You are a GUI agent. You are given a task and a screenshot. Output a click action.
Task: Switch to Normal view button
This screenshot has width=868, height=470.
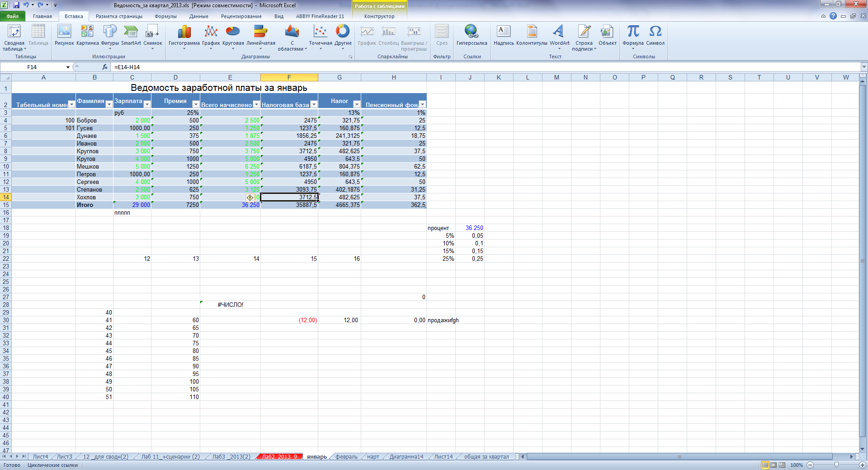[x=765, y=465]
